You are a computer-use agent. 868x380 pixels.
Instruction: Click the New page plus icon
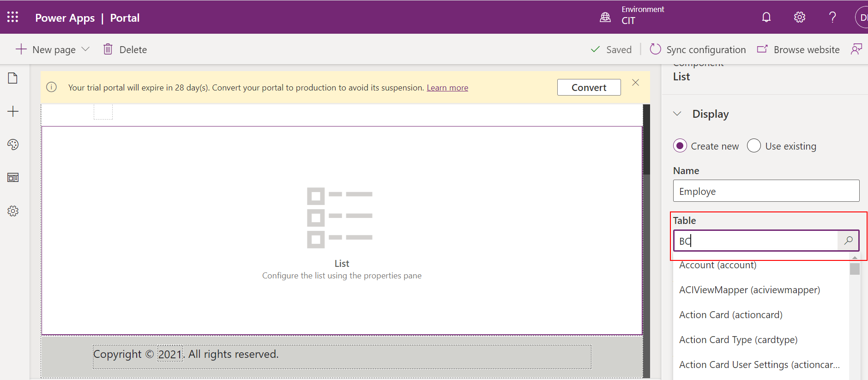pos(21,49)
